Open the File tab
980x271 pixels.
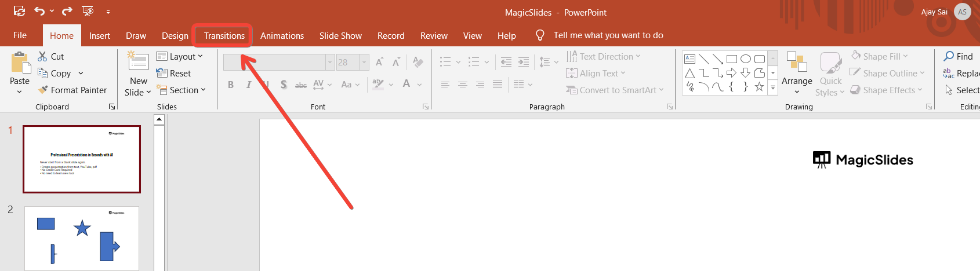(20, 35)
